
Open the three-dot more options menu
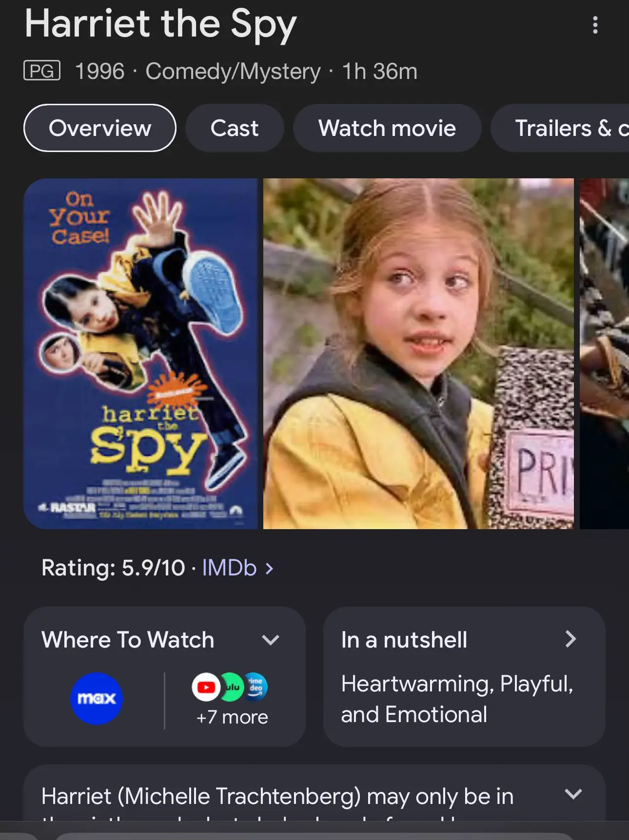point(595,25)
